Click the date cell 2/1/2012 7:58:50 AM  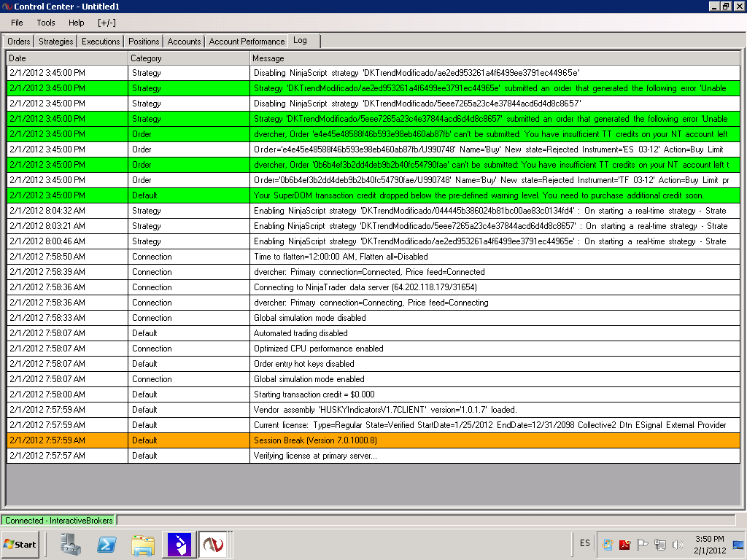[x=67, y=257]
